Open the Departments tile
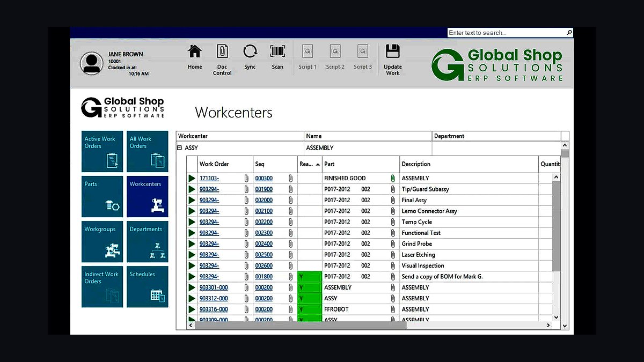The width and height of the screenshot is (644, 362). (147, 241)
